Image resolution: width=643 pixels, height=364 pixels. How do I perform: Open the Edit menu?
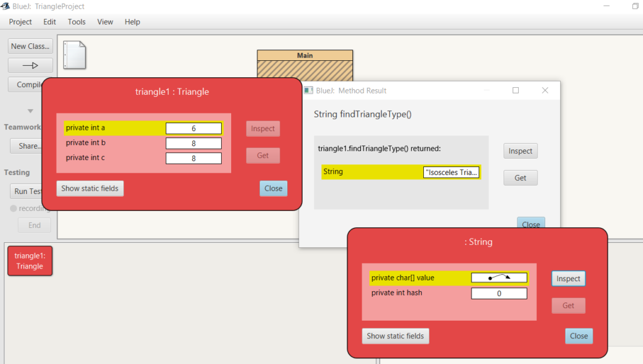click(x=50, y=22)
